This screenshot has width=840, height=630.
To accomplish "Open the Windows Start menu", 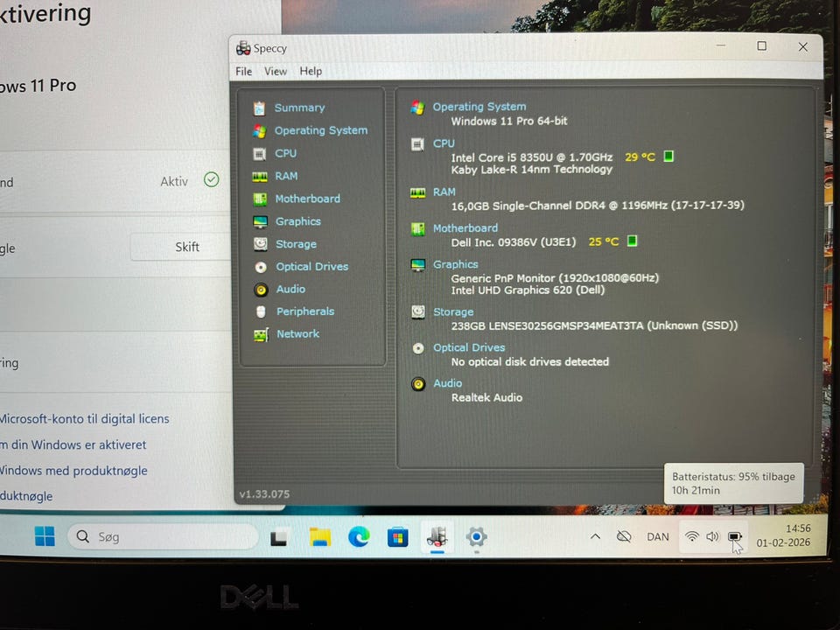I will tap(45, 535).
